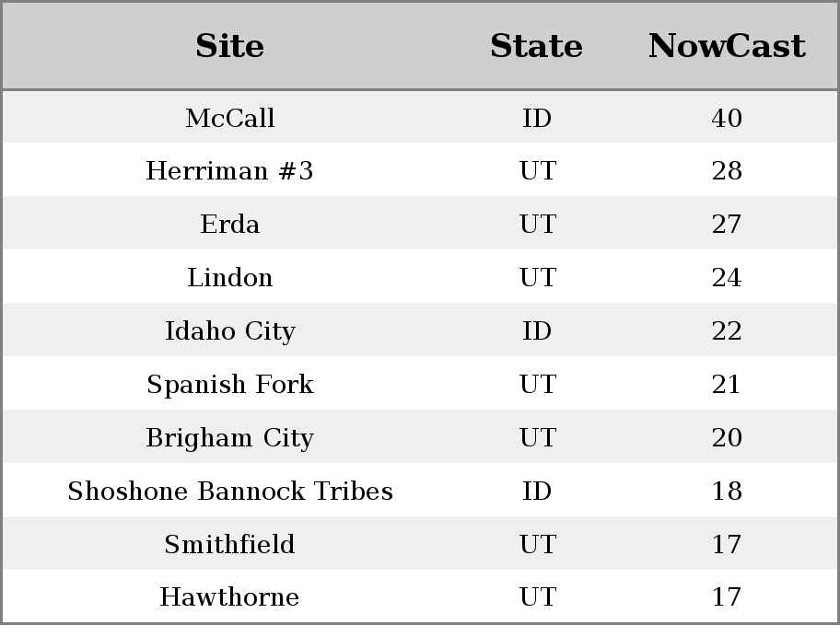The width and height of the screenshot is (840, 625).
Task: Select the ID state cell for McCall
Action: [537, 118]
